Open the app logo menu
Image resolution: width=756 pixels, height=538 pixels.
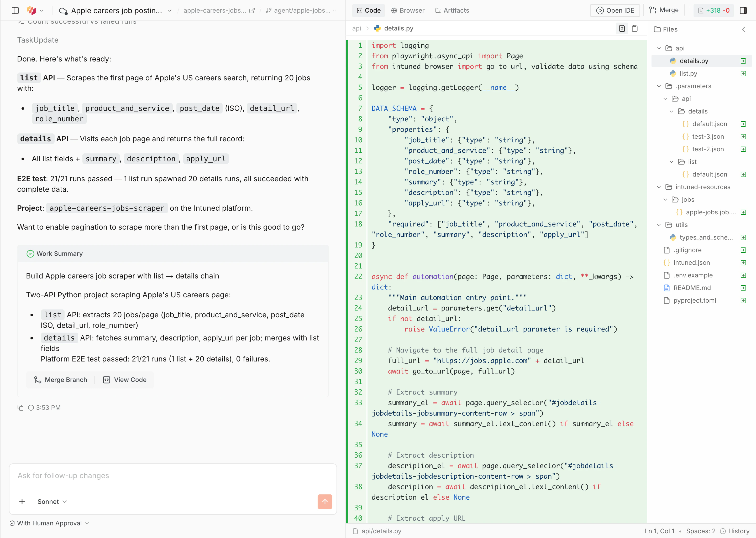(35, 10)
